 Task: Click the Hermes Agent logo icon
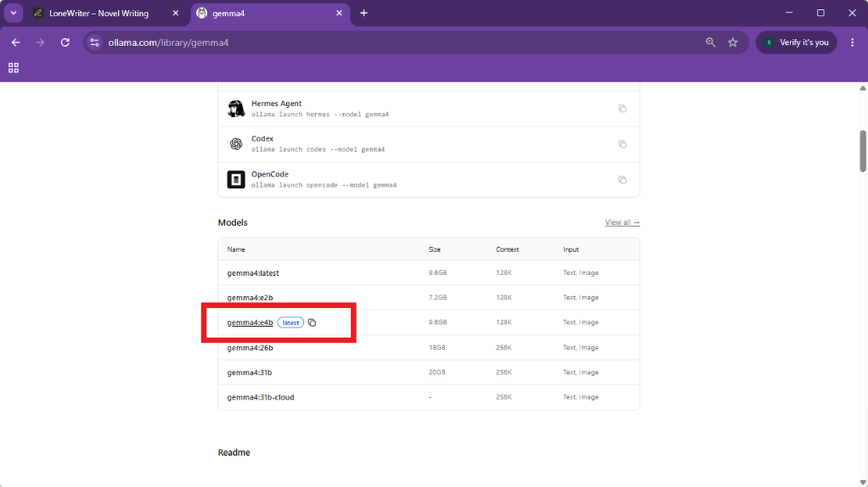[236, 109]
